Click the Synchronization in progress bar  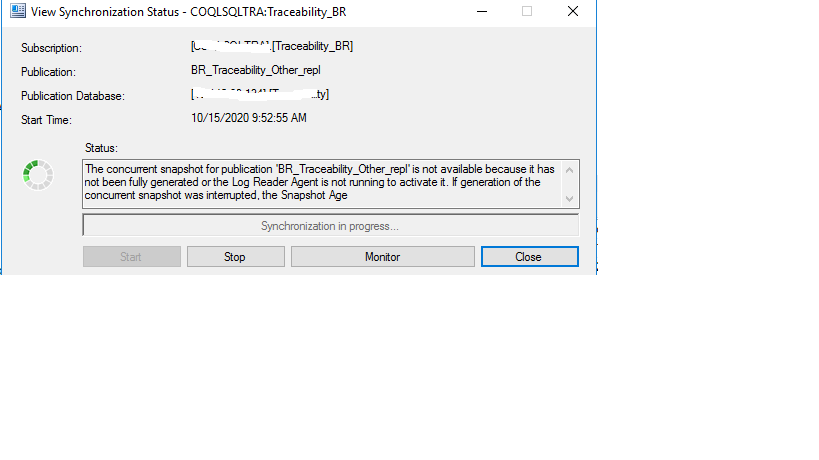coord(330,226)
